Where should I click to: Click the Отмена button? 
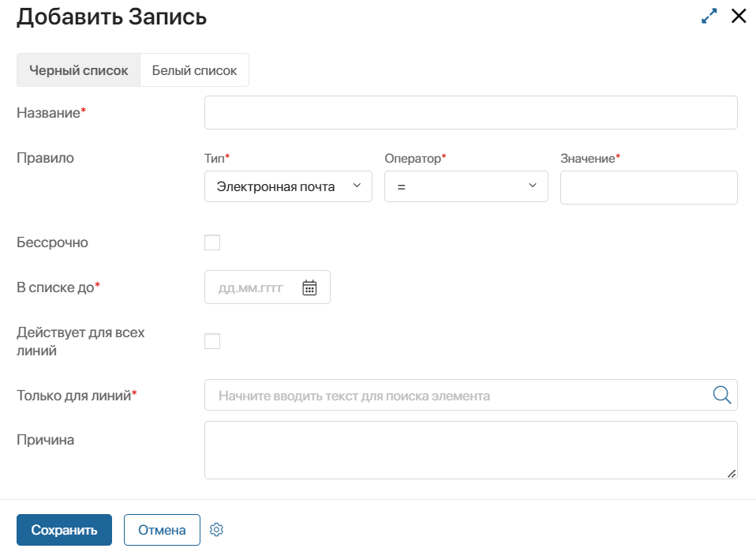coord(162,530)
